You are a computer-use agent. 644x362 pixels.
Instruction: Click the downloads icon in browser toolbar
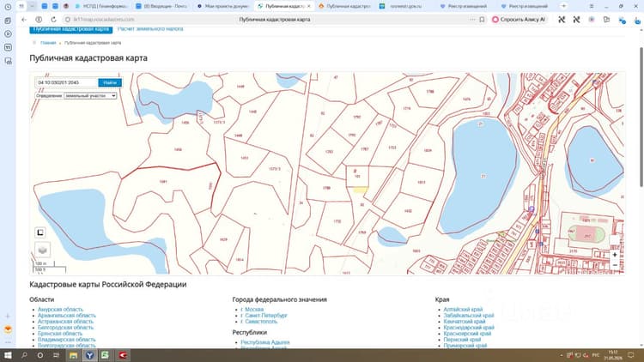[x=637, y=20]
